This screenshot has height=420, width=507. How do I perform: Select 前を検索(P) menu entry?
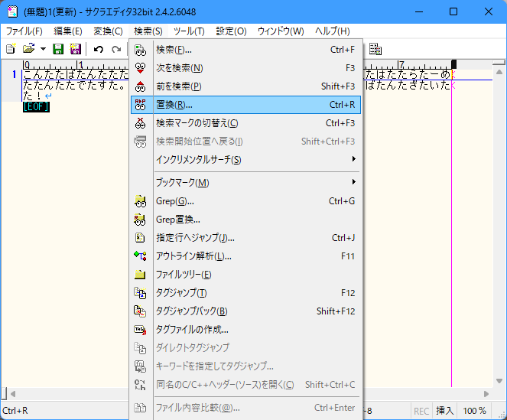(x=245, y=86)
